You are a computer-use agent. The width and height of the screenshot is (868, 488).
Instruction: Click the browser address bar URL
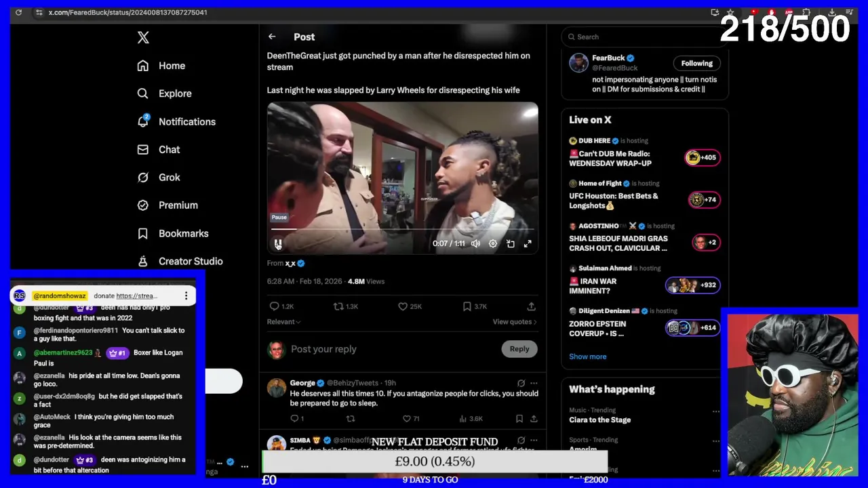(x=128, y=12)
